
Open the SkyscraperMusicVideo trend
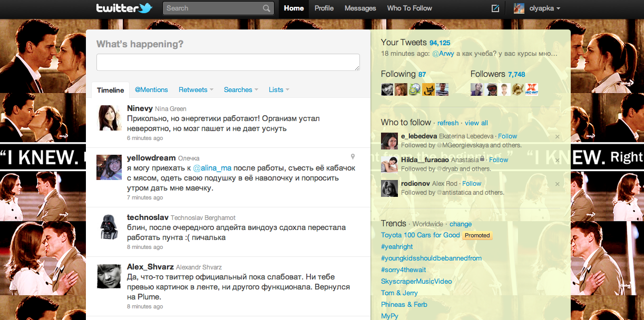(416, 282)
